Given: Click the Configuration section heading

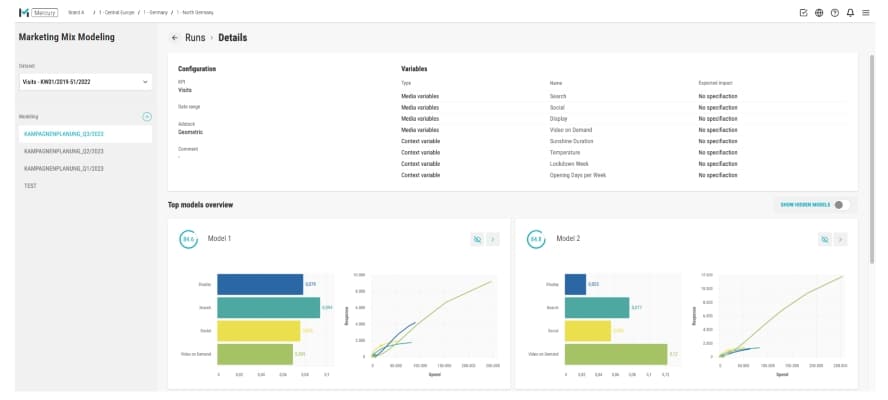Looking at the screenshot, I should pos(197,69).
